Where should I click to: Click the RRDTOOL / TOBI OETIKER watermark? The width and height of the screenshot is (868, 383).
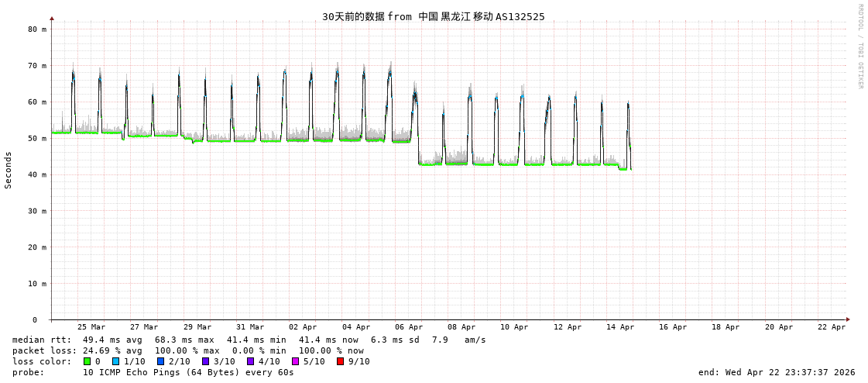[x=859, y=47]
